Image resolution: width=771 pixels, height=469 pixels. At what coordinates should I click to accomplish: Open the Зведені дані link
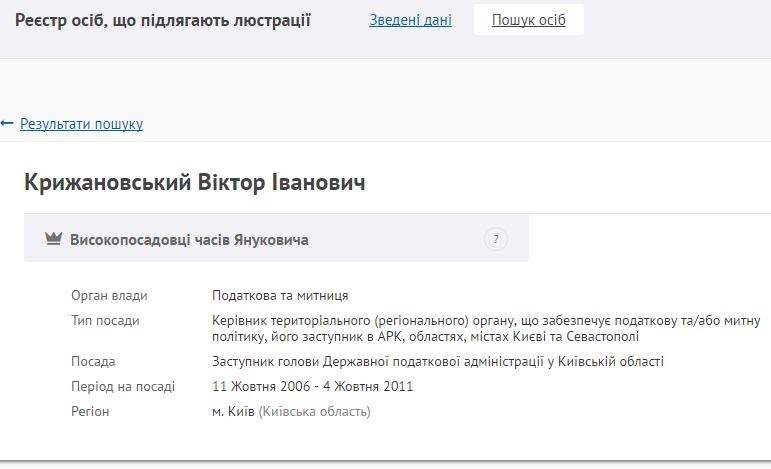pyautogui.click(x=410, y=20)
